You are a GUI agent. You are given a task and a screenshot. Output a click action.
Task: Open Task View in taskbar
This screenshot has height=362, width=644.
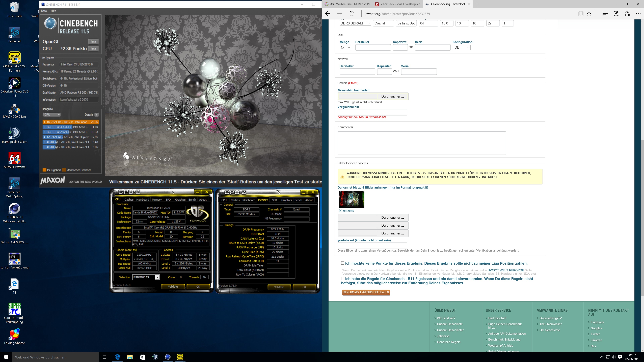(105, 357)
